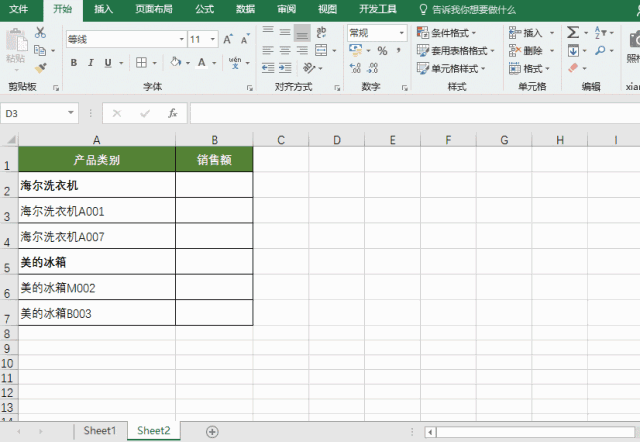
Task: Click the Copy icon
Action: (x=40, y=50)
